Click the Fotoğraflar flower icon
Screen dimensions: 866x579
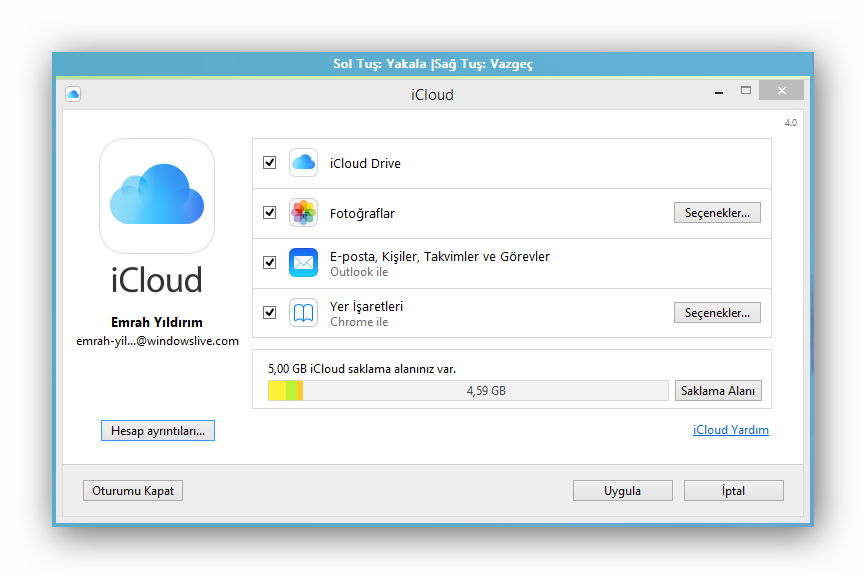click(x=303, y=213)
